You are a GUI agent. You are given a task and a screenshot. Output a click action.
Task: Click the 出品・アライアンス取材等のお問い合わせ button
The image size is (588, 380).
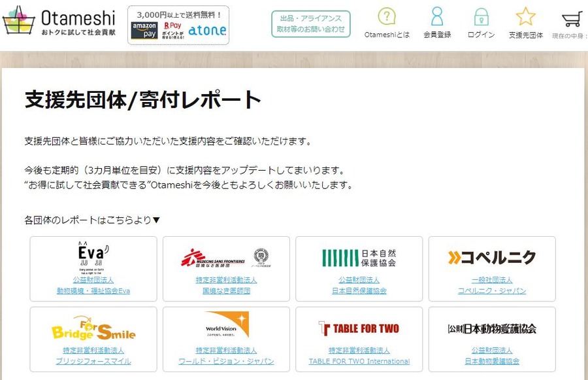click(x=311, y=24)
